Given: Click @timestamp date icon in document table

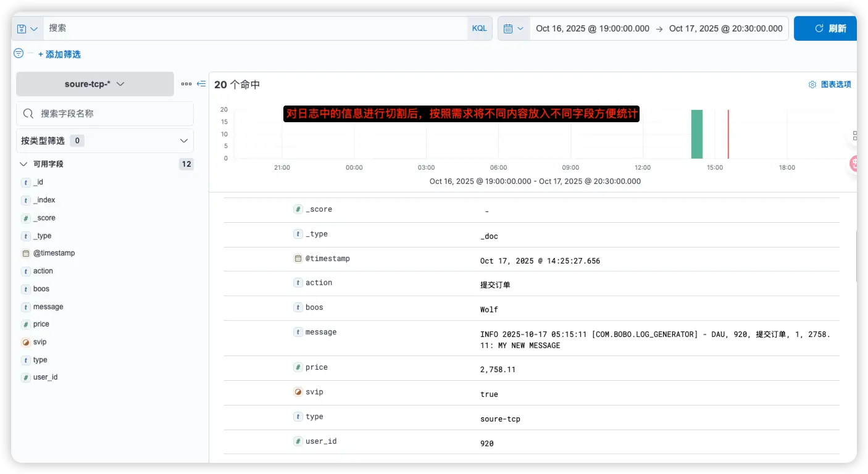Looking at the screenshot, I should point(298,259).
